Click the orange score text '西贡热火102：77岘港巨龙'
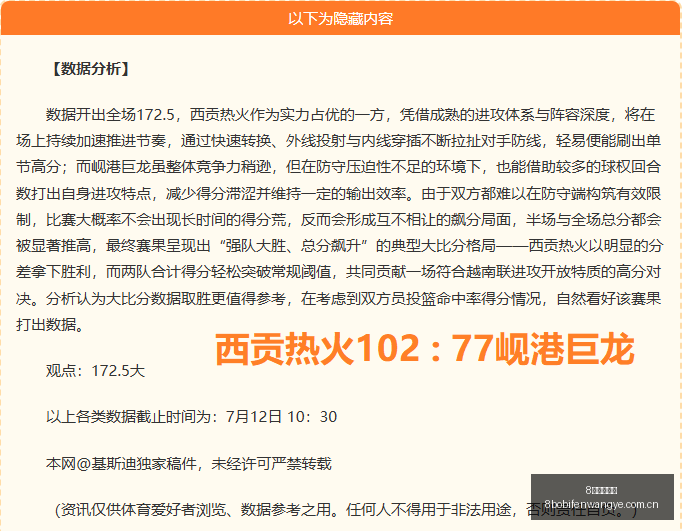This screenshot has height=531, width=685. point(424,349)
